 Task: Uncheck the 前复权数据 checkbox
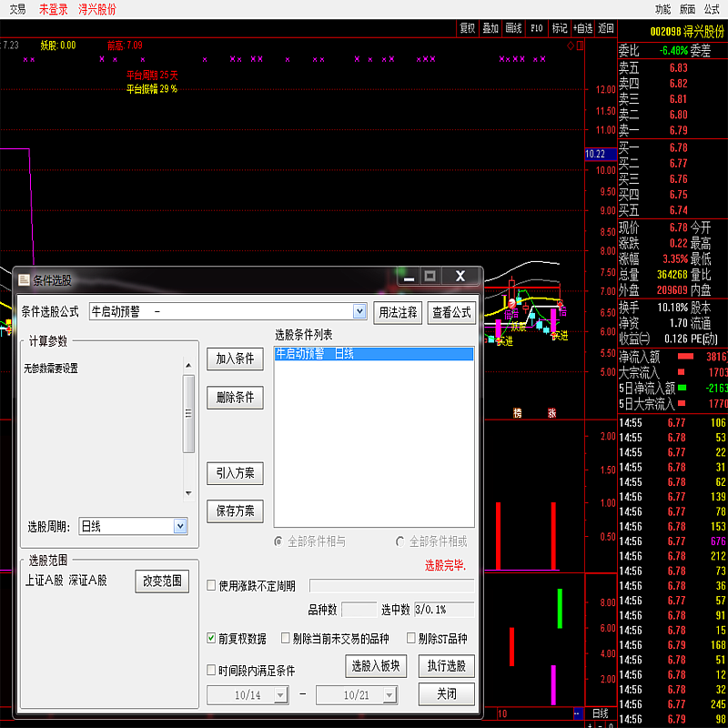[x=212, y=639]
